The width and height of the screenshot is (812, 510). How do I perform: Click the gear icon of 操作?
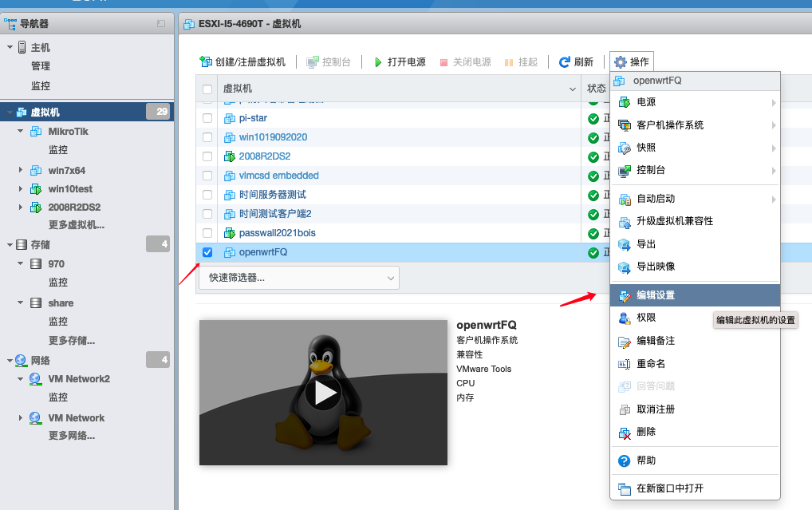[620, 62]
